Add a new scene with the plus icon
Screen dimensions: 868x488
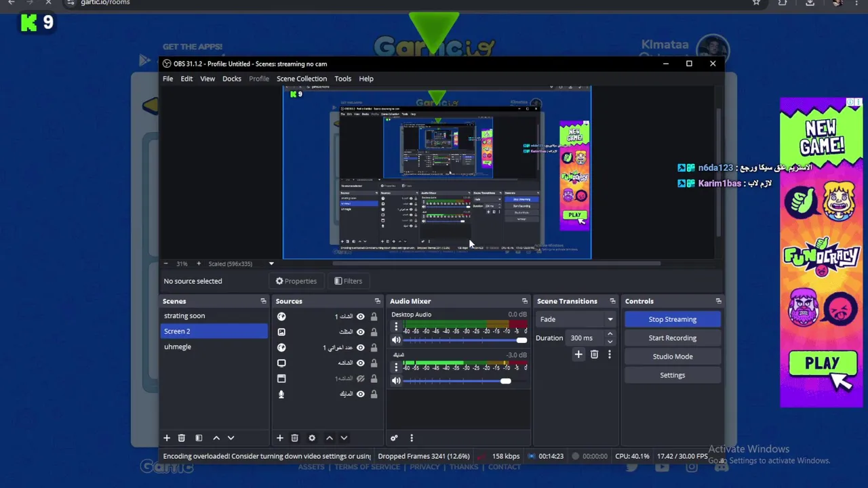167,438
